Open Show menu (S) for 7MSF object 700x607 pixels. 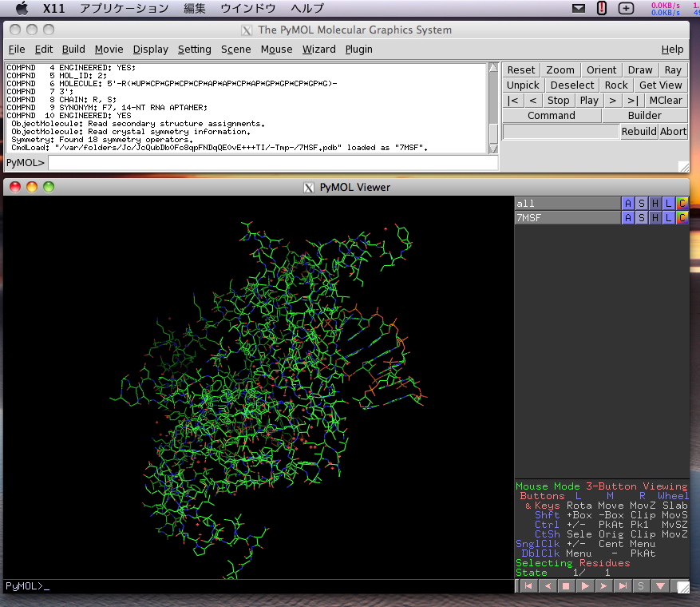pyautogui.click(x=642, y=217)
